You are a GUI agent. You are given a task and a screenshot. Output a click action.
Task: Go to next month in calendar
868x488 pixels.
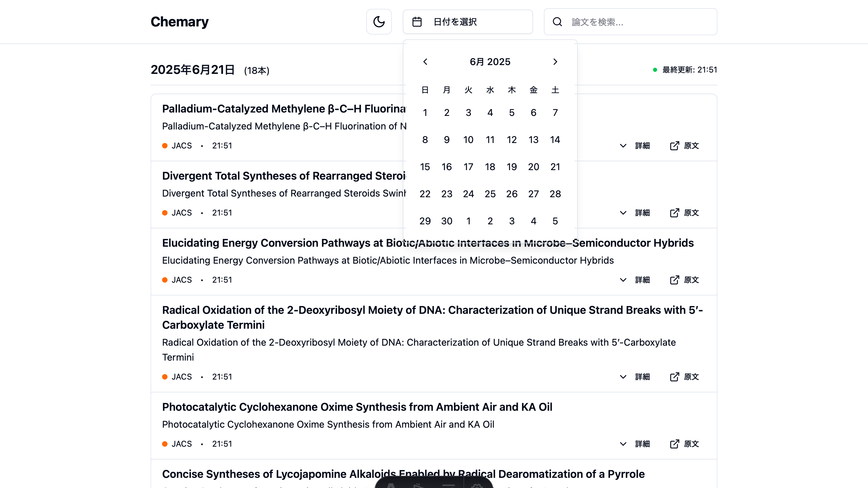point(555,62)
